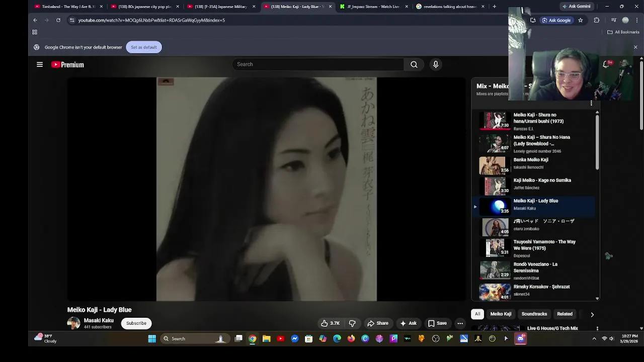Image resolution: width=644 pixels, height=362 pixels.
Task: Open Google Chrome from taskbar
Action: click(x=253, y=338)
